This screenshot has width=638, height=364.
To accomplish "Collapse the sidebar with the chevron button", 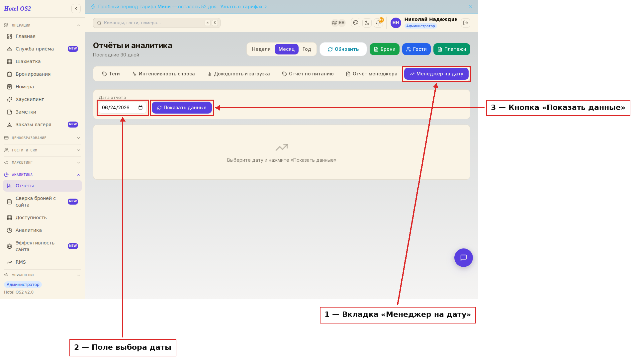I will tap(76, 9).
